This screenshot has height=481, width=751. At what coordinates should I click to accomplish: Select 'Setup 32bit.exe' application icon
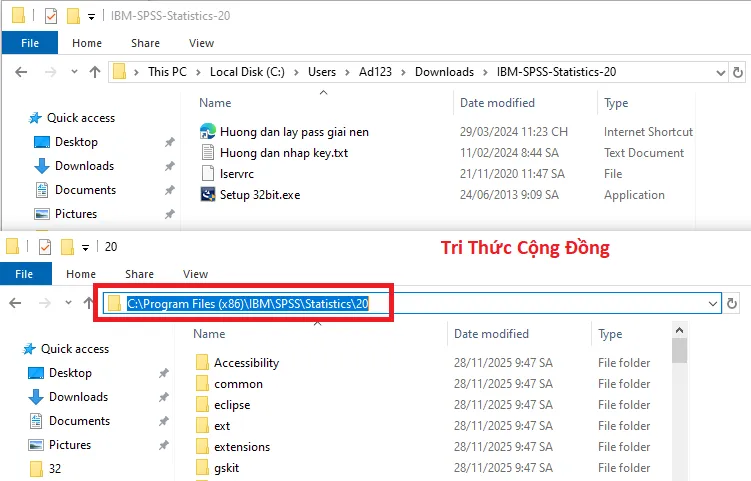(208, 195)
